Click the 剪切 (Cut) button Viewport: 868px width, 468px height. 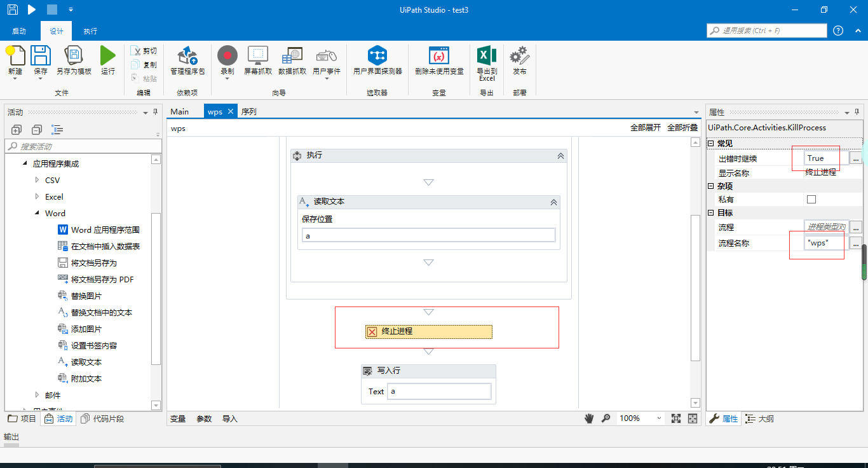point(144,51)
